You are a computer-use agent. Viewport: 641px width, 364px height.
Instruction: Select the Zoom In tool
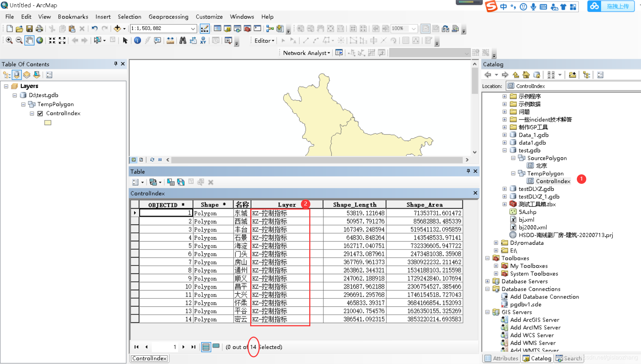pos(9,40)
